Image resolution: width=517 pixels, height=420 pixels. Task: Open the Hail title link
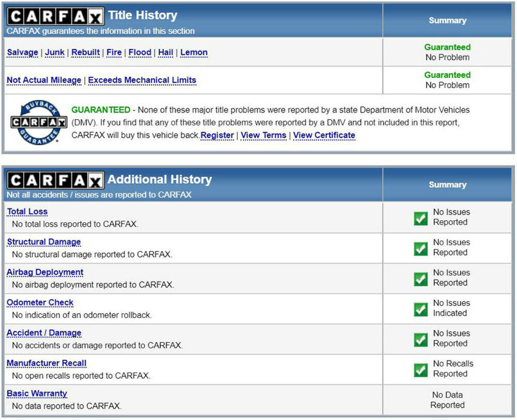coord(166,52)
